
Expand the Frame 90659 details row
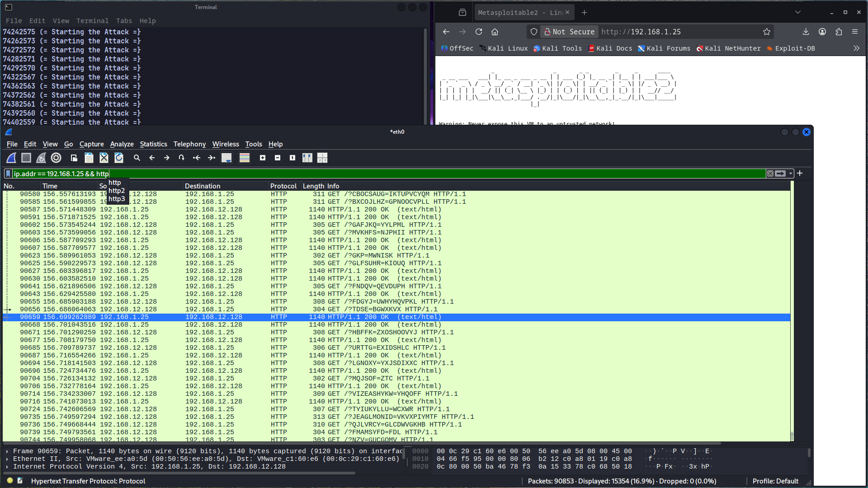[x=7, y=451]
